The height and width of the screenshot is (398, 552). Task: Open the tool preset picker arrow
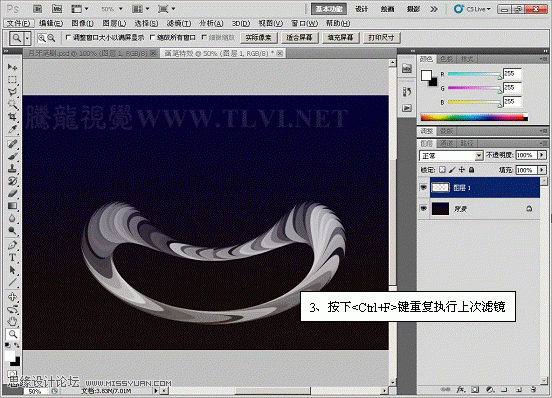tap(27, 38)
